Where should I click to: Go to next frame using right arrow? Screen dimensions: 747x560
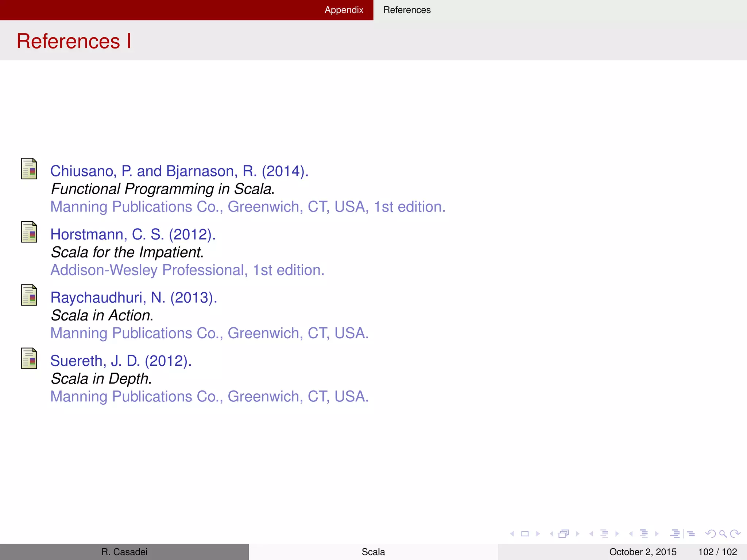(x=578, y=534)
